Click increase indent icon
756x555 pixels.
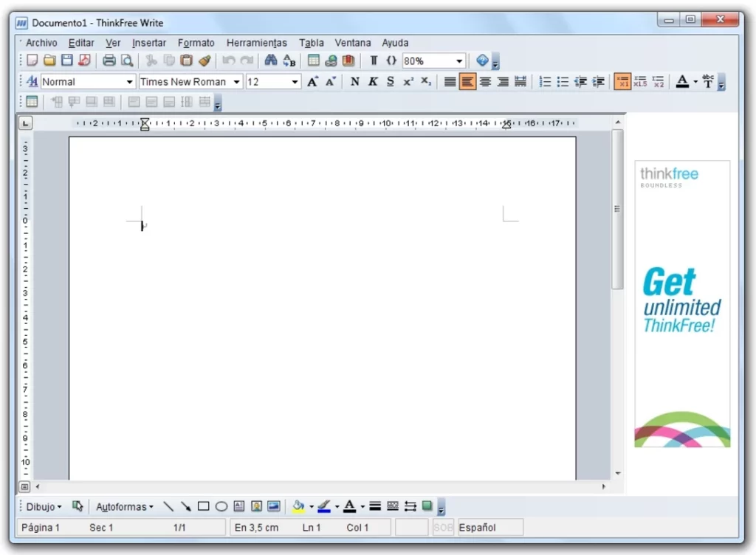[x=598, y=82]
